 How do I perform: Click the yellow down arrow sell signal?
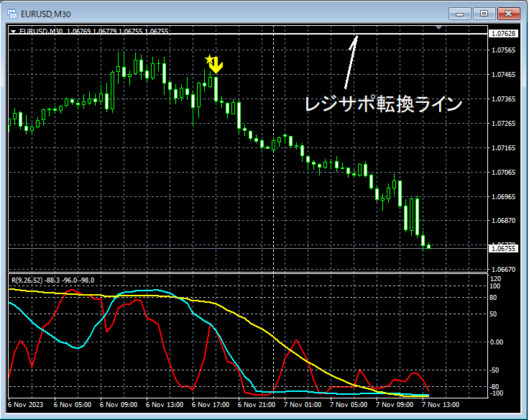[x=216, y=65]
